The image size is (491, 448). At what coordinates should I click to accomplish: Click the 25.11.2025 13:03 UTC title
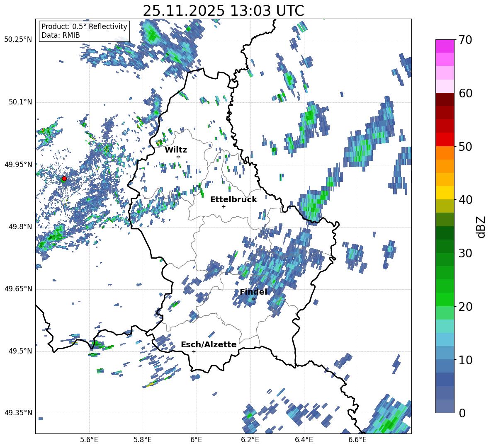(x=224, y=11)
